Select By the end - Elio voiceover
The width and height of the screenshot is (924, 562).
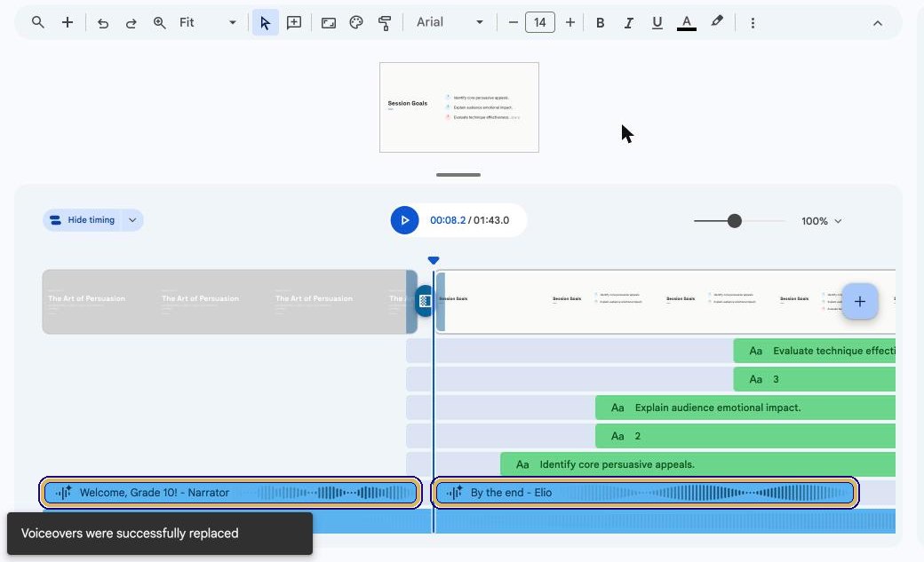click(x=645, y=493)
